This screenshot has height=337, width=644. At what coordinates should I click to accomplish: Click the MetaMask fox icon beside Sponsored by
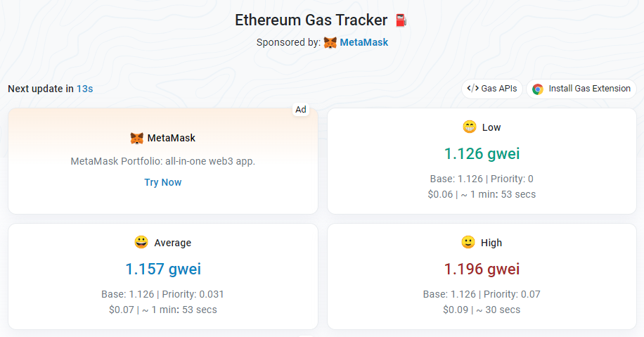[x=330, y=42]
